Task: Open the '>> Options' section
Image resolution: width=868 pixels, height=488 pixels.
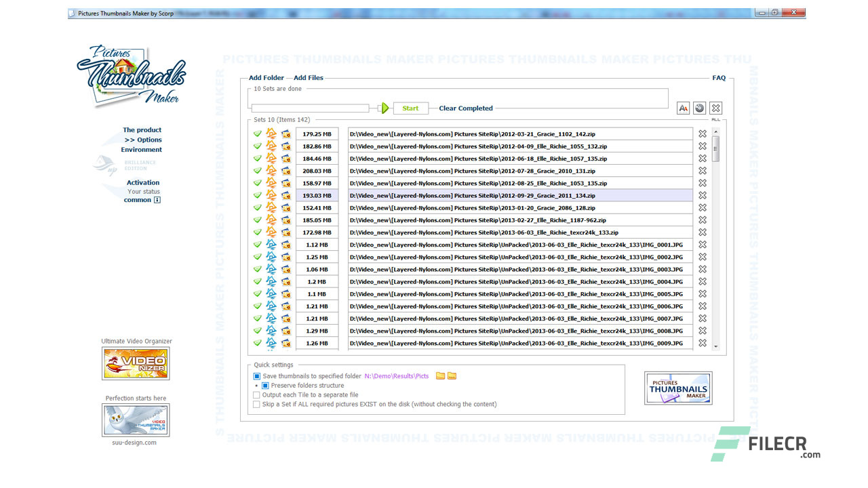Action: click(x=143, y=140)
